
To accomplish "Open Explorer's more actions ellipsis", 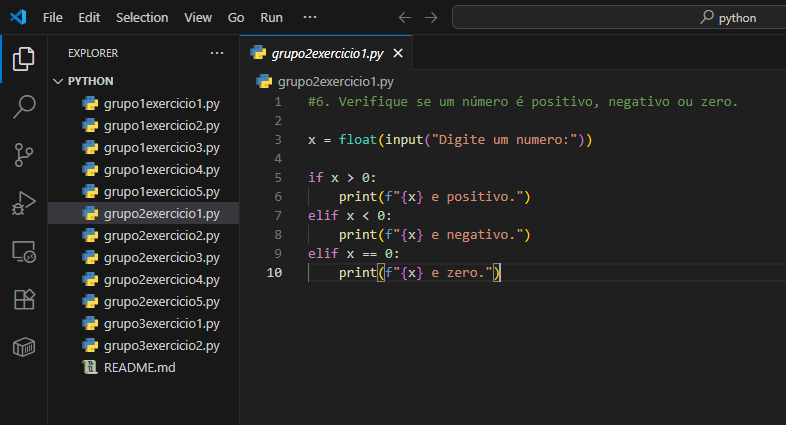I will pos(217,53).
